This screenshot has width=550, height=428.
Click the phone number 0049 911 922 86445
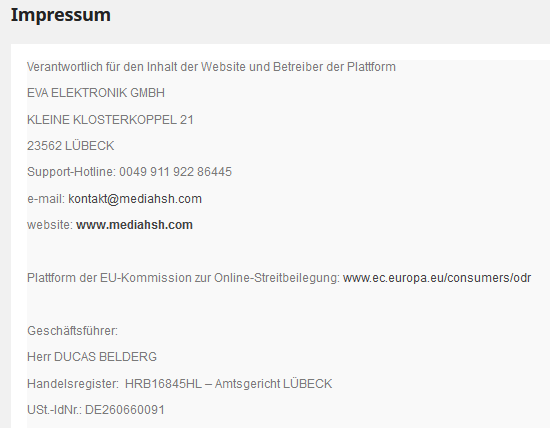tap(175, 172)
